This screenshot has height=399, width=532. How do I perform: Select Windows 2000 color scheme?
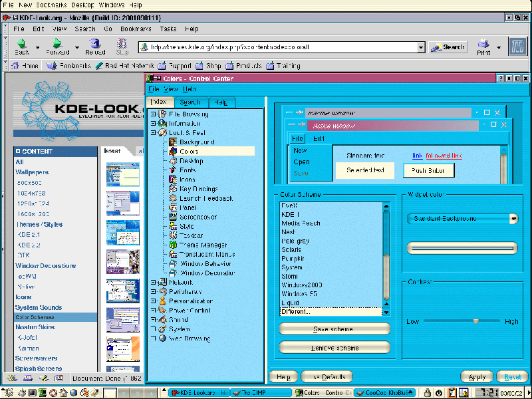click(302, 285)
